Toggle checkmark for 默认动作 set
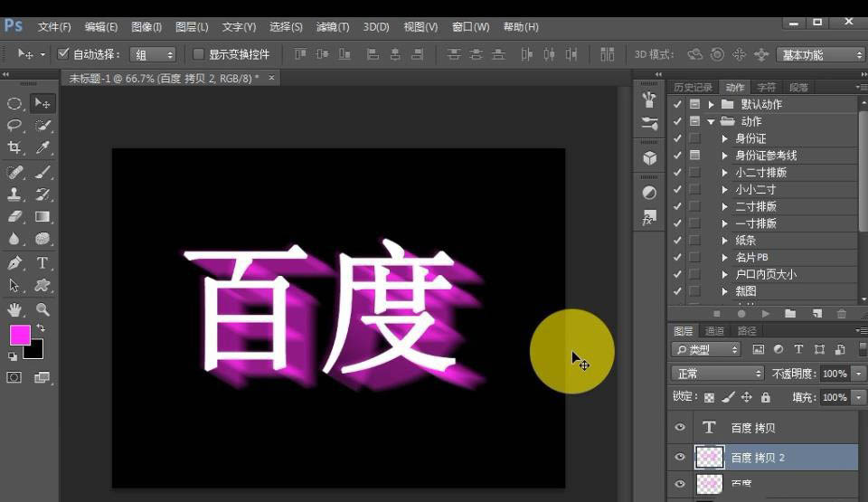This screenshot has width=868, height=502. 677,104
